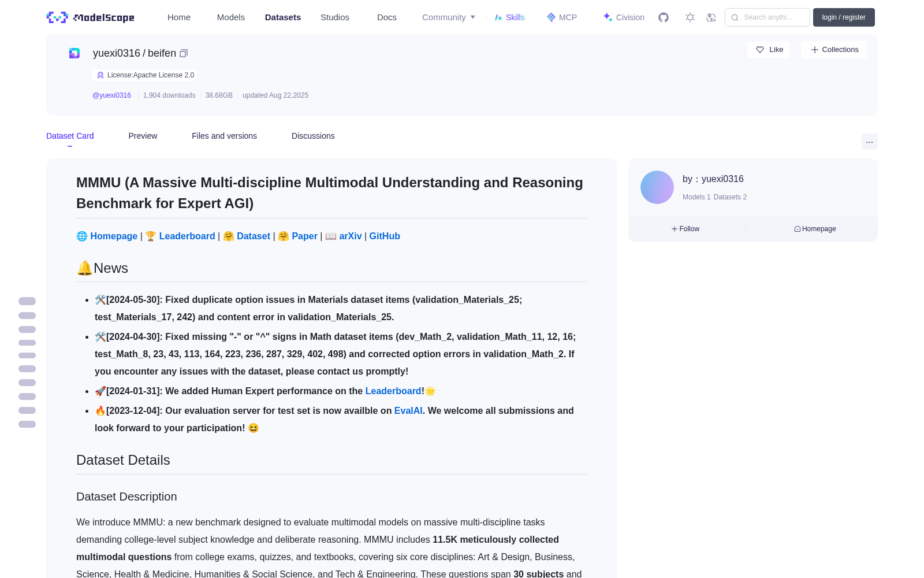Open the Paper link
The height and width of the screenshot is (578, 924).
point(304,236)
